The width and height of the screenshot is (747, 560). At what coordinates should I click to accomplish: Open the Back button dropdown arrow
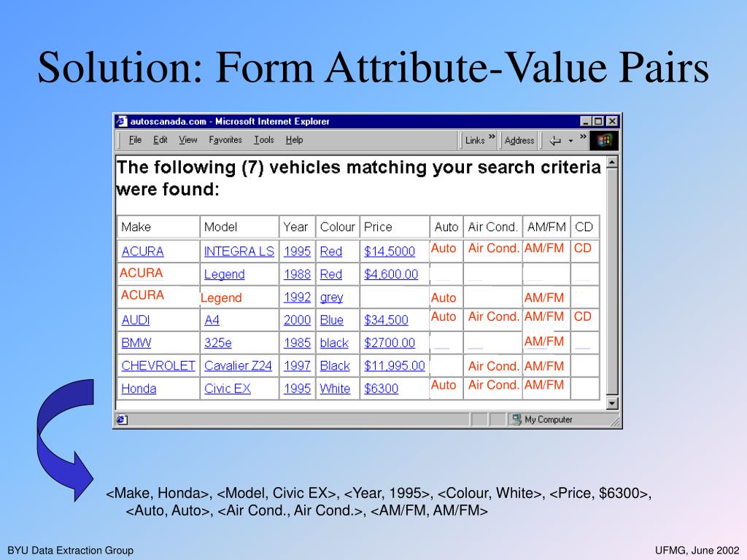pyautogui.click(x=570, y=141)
